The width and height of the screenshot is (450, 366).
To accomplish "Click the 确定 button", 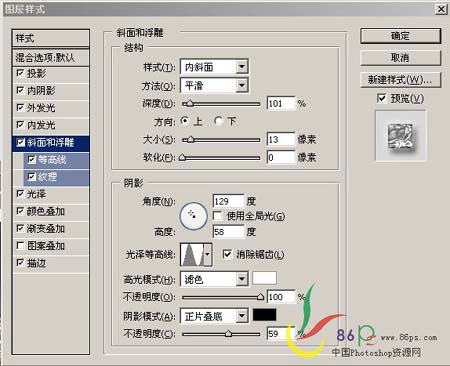I will [x=400, y=36].
